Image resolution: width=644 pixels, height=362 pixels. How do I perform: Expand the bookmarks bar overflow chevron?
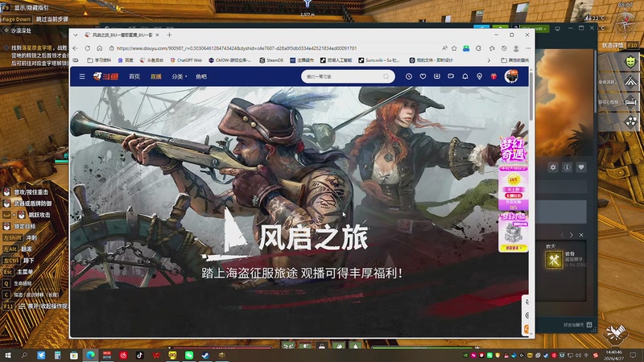(489, 60)
